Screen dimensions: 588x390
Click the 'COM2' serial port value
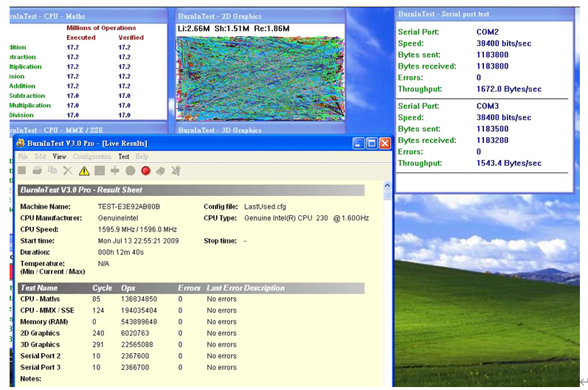click(x=488, y=32)
